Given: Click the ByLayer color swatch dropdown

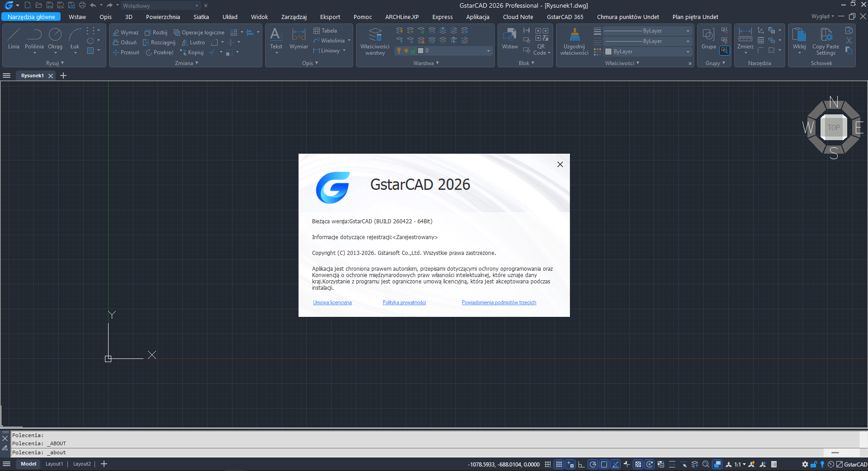Looking at the screenshot, I should coord(647,52).
